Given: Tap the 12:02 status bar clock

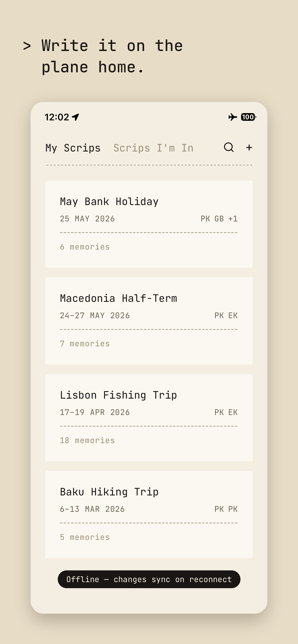Looking at the screenshot, I should (57, 117).
